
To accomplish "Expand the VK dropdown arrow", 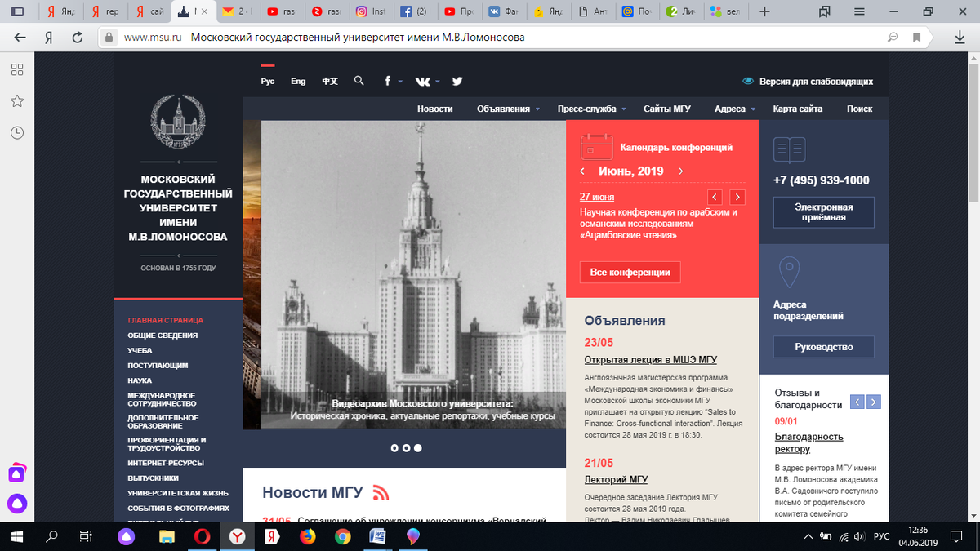I will [438, 82].
